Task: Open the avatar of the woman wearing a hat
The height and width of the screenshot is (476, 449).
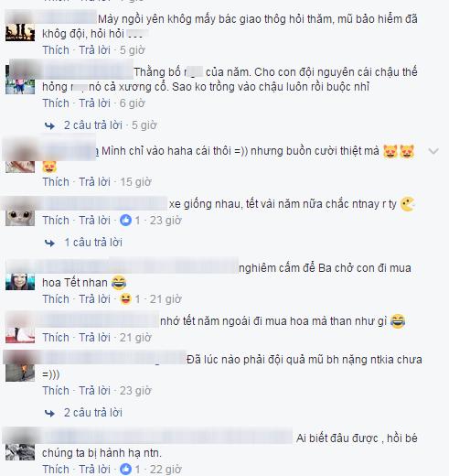Action: tap(20, 281)
